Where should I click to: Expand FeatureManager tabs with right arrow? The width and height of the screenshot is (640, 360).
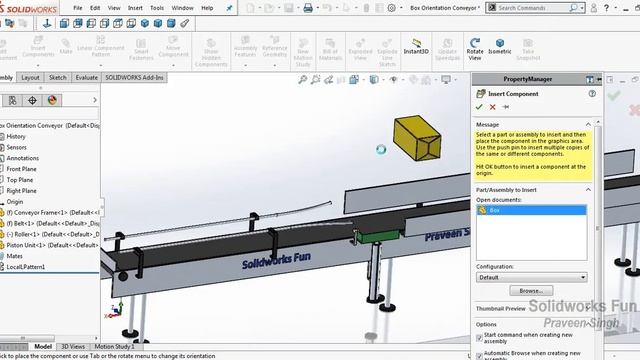coord(95,100)
